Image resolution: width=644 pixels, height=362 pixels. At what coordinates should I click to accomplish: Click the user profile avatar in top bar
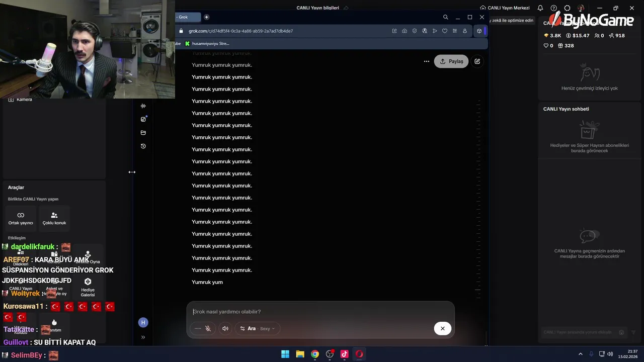click(581, 8)
